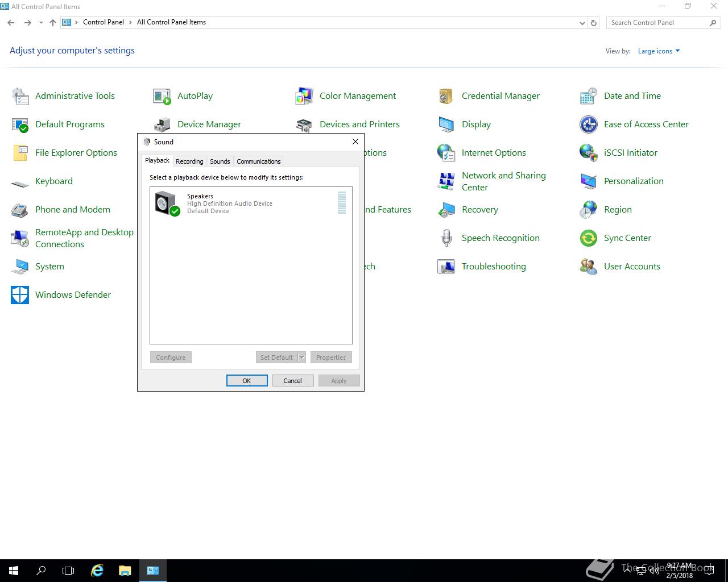Click the Set Default button
Screen dimensions: 728x582
coord(276,357)
